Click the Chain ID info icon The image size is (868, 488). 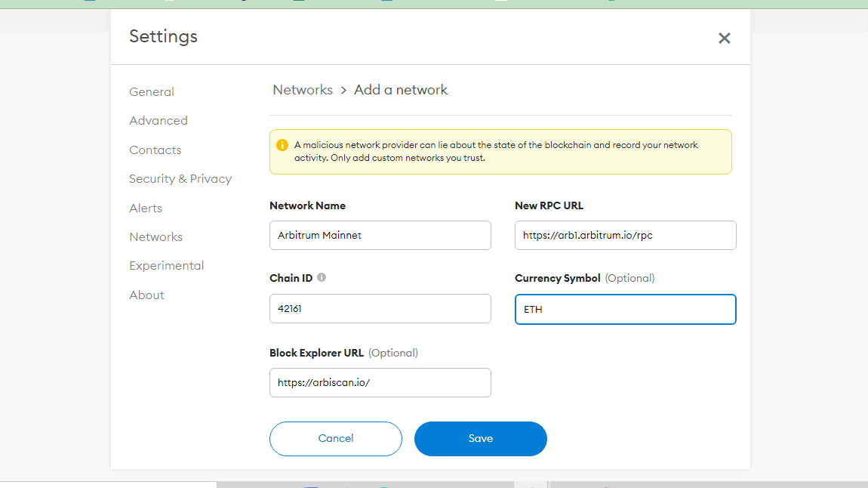tap(322, 277)
